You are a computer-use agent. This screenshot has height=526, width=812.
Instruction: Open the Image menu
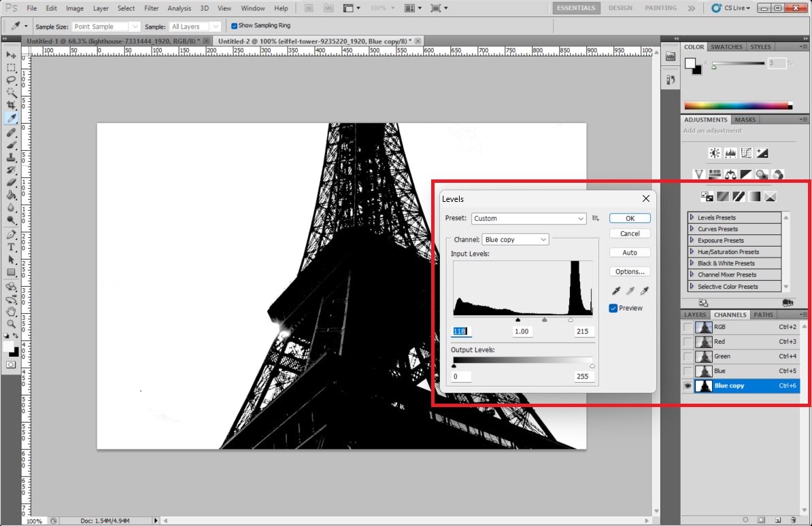[75, 8]
